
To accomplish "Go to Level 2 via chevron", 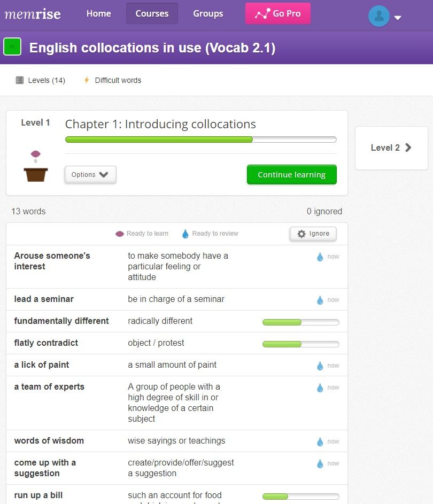I will pos(408,148).
